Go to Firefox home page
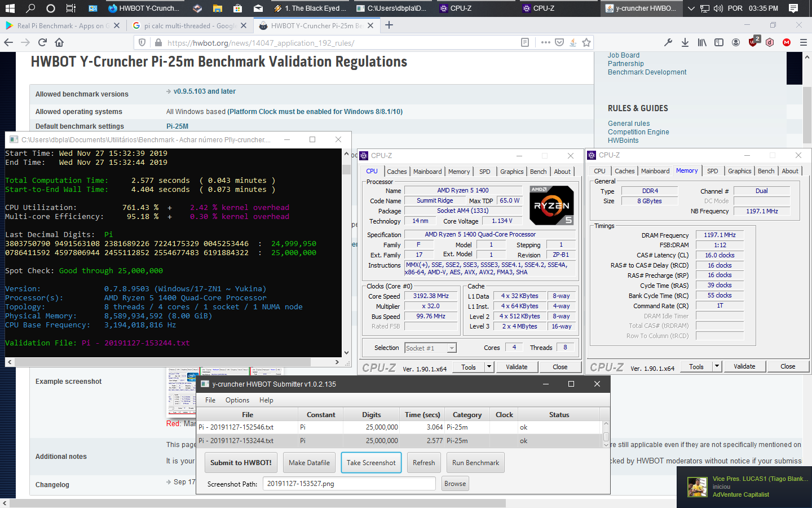Screen dimensions: 812x508 (x=59, y=42)
